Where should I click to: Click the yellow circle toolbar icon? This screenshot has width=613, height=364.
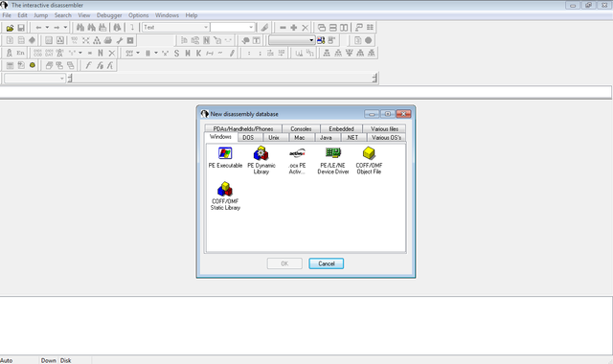32,65
